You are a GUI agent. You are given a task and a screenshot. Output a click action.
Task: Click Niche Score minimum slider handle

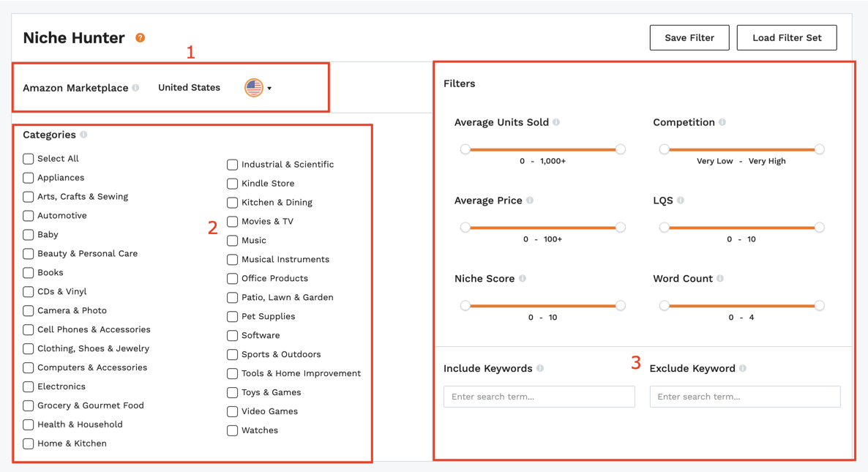coord(465,305)
